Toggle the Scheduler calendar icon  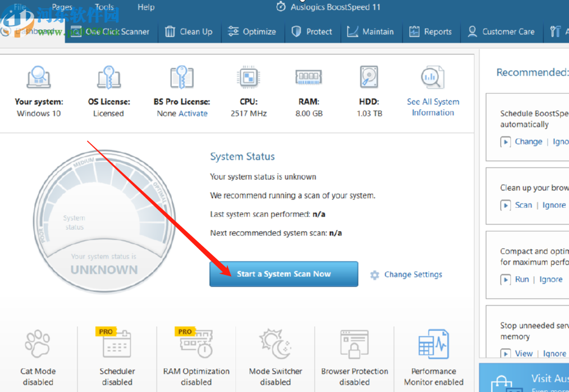coord(116,343)
